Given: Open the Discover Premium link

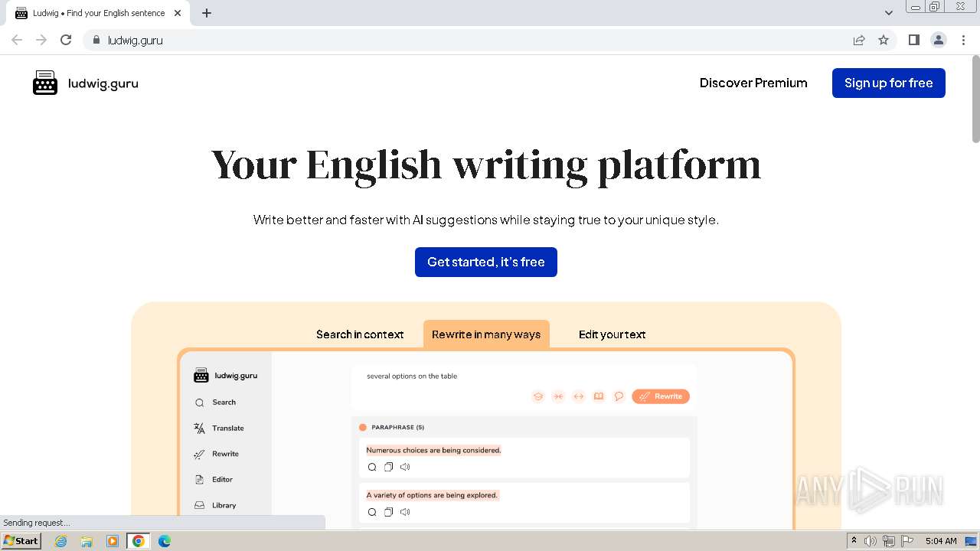Looking at the screenshot, I should point(753,83).
